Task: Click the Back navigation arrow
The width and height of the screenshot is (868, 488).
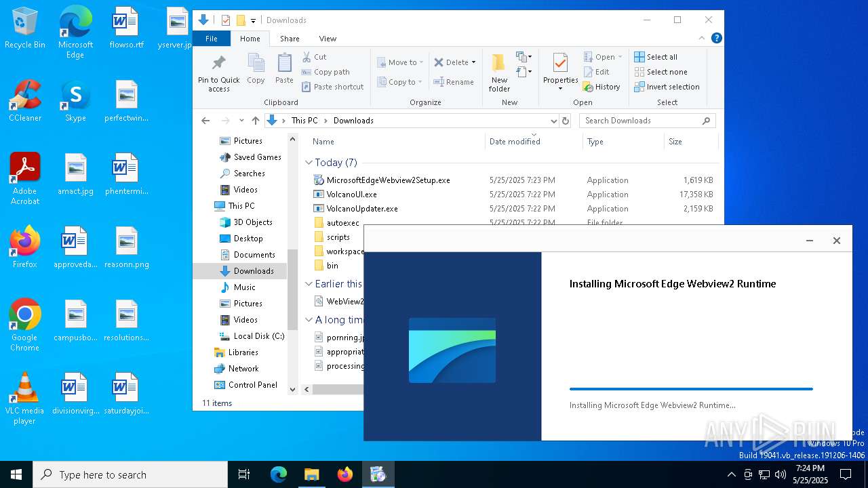Action: [x=206, y=121]
